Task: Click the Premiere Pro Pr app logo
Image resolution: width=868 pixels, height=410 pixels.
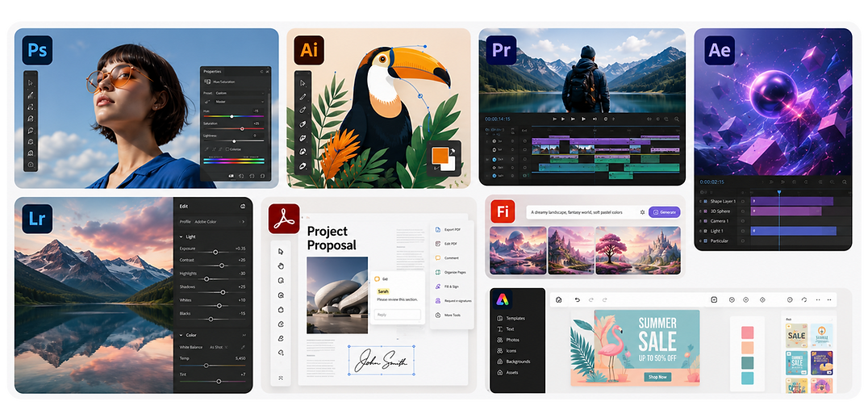Action: pos(502,50)
